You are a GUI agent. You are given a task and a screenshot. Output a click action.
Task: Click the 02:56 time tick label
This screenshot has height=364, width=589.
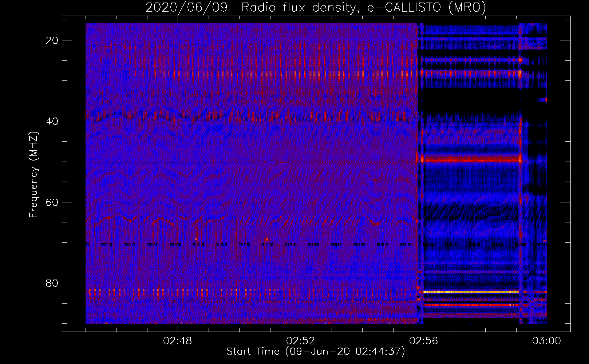(x=424, y=341)
